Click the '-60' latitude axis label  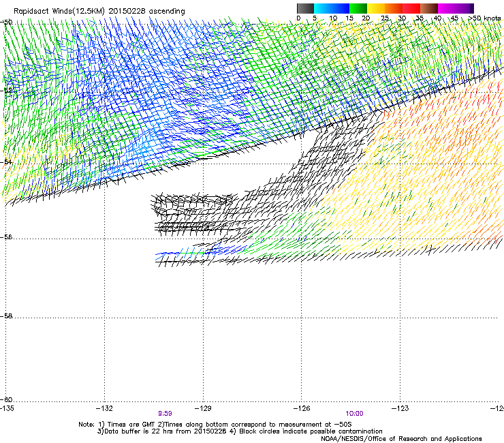[6, 399]
